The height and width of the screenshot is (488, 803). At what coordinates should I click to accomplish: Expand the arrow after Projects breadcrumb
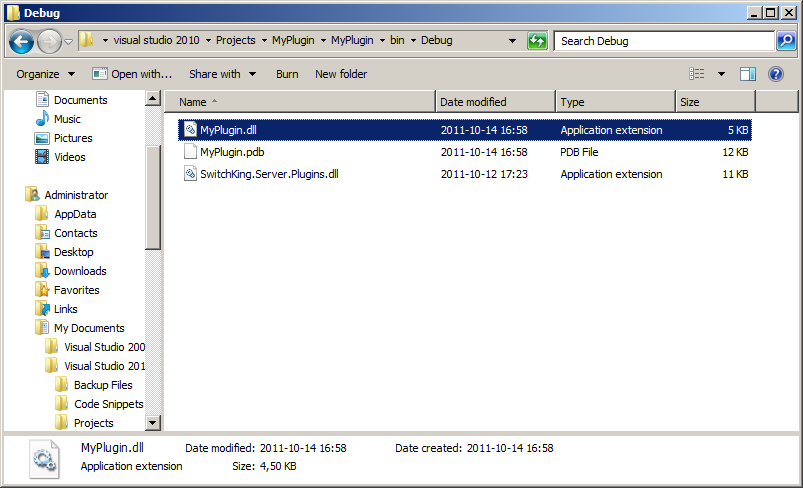[264, 40]
